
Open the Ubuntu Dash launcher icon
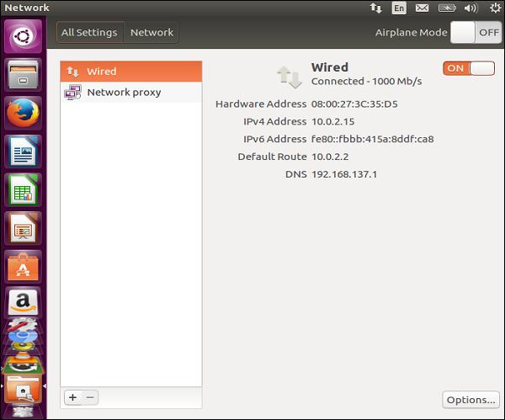[x=23, y=37]
